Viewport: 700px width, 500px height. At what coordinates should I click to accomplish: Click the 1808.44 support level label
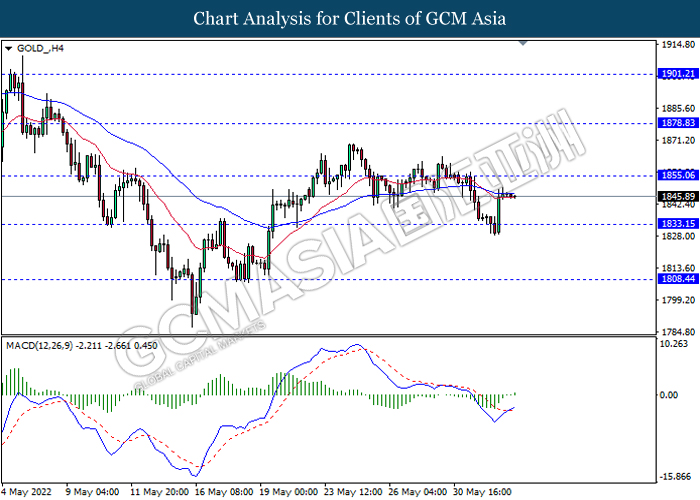[678, 279]
